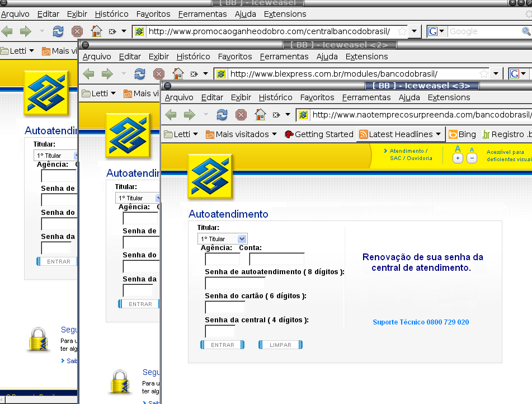Viewport: 532px width, 404px height.
Task: Click Google search box in first window
Action: (484, 31)
